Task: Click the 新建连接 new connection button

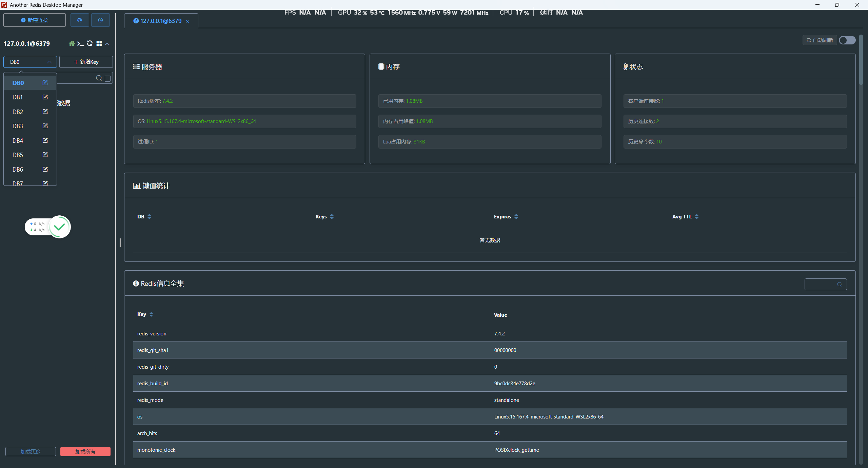Action: coord(35,20)
